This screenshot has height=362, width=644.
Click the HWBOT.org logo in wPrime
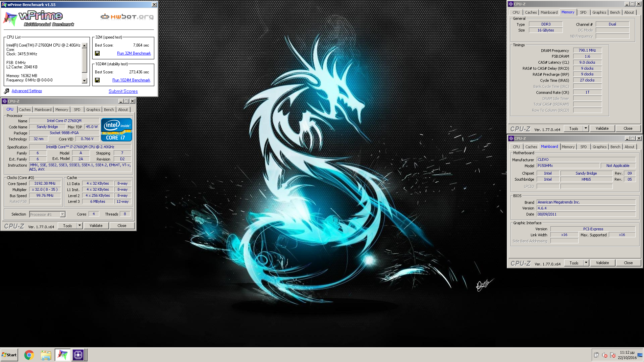coord(127,16)
